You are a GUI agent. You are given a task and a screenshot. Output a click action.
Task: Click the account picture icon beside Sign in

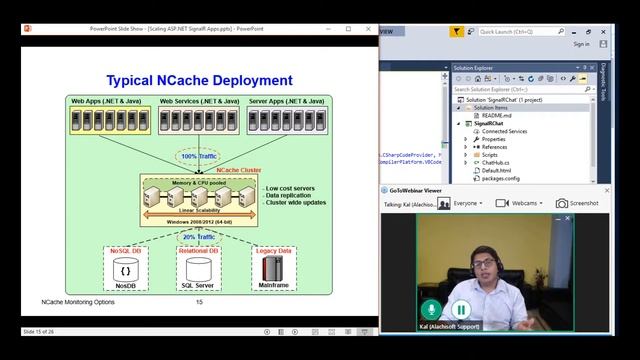tap(603, 44)
